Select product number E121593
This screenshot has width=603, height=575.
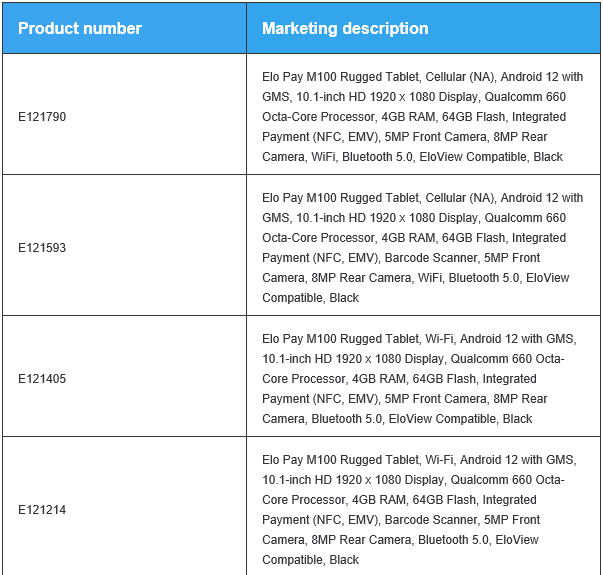click(x=42, y=247)
